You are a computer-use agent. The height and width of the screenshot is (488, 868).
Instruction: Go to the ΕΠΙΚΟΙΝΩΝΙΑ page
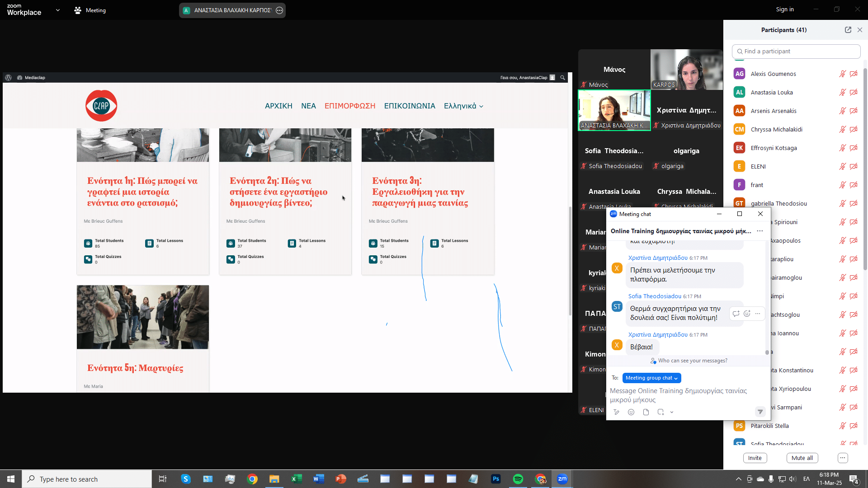pyautogui.click(x=410, y=106)
